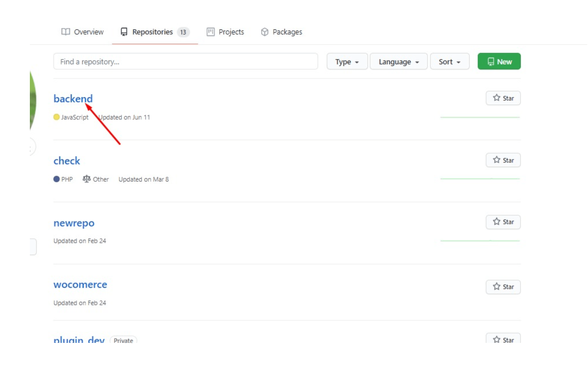Open the Language filter dropdown
588x372 pixels.
point(398,61)
